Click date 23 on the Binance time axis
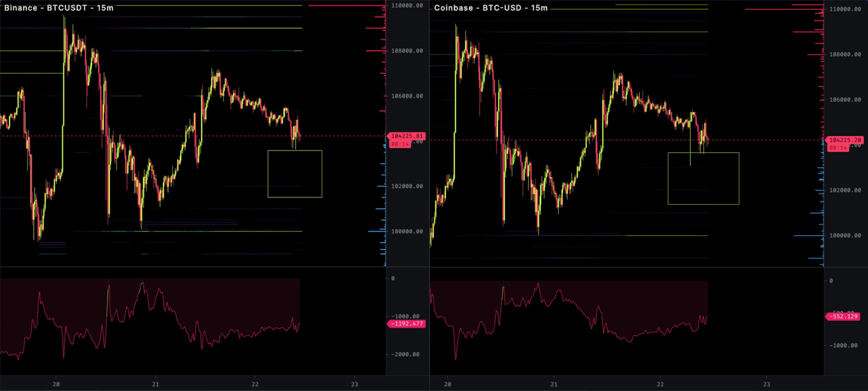This screenshot has width=868, height=391. pos(355,384)
